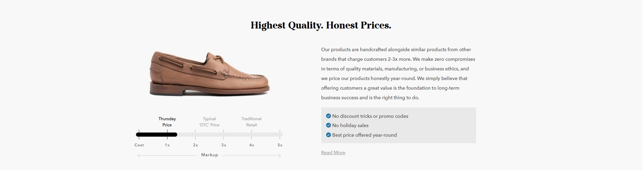Screen dimensions: 644x170
Task: Select the Thursday Price label
Action: tap(167, 122)
